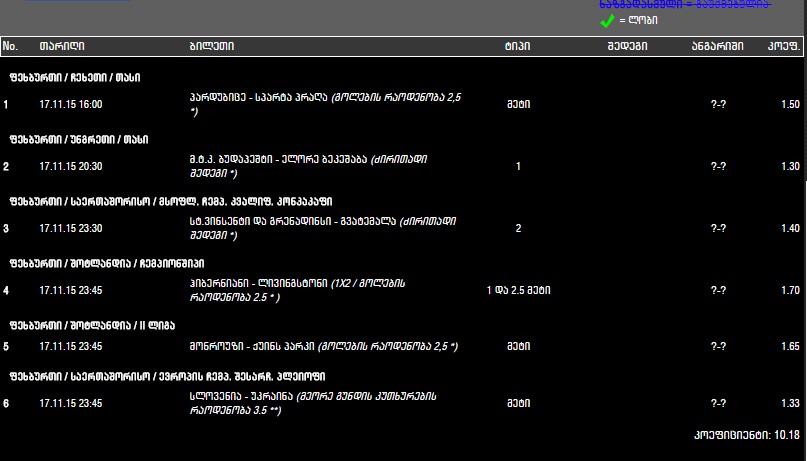This screenshot has width=807, height=461.
Task: Click the odds value '1.33'
Action: click(791, 403)
